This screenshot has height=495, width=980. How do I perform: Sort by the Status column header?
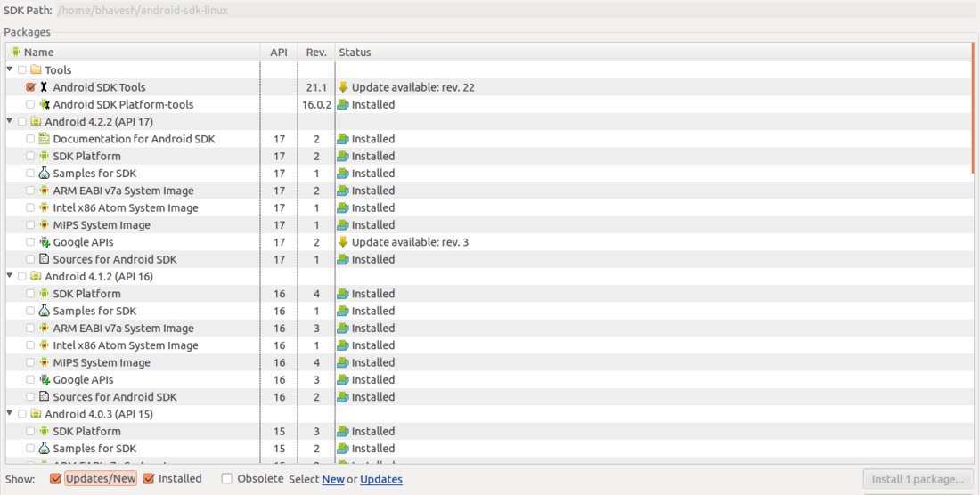(654, 52)
